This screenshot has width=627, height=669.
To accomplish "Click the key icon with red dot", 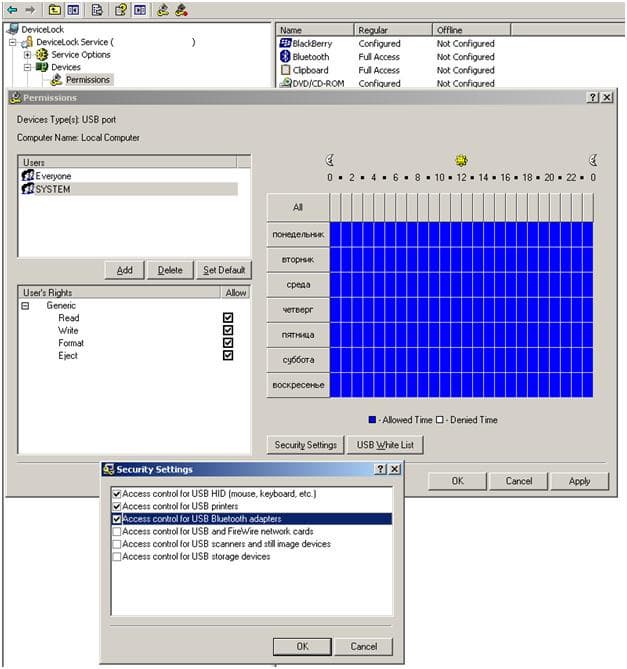I will (182, 9).
